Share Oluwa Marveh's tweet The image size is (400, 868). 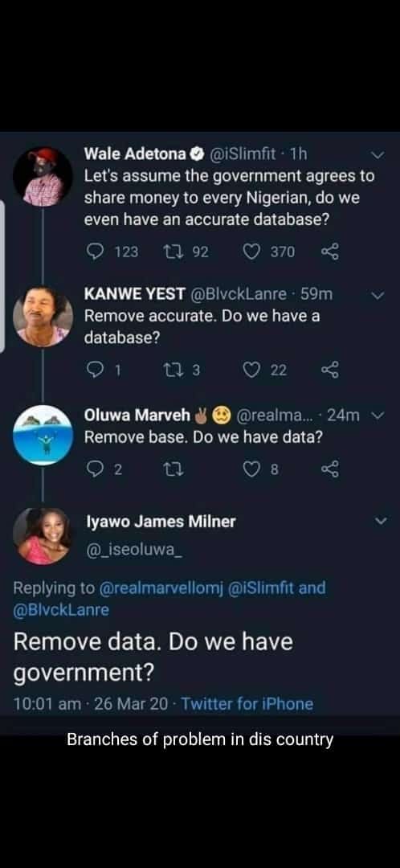(x=329, y=469)
